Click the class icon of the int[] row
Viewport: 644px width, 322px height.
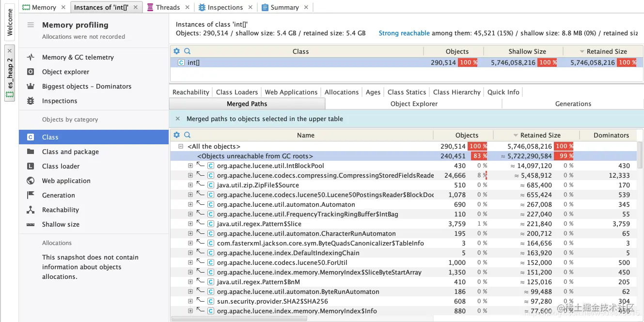(181, 62)
